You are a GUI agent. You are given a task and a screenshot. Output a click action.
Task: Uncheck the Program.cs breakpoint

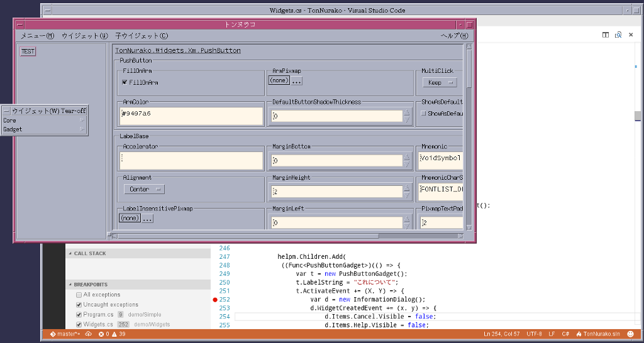(x=79, y=315)
